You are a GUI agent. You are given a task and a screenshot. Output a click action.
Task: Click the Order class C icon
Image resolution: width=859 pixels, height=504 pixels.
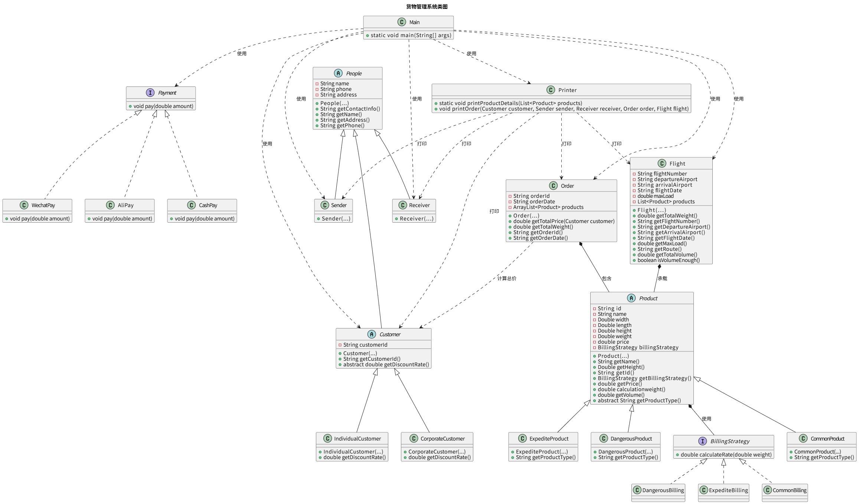coord(553,186)
